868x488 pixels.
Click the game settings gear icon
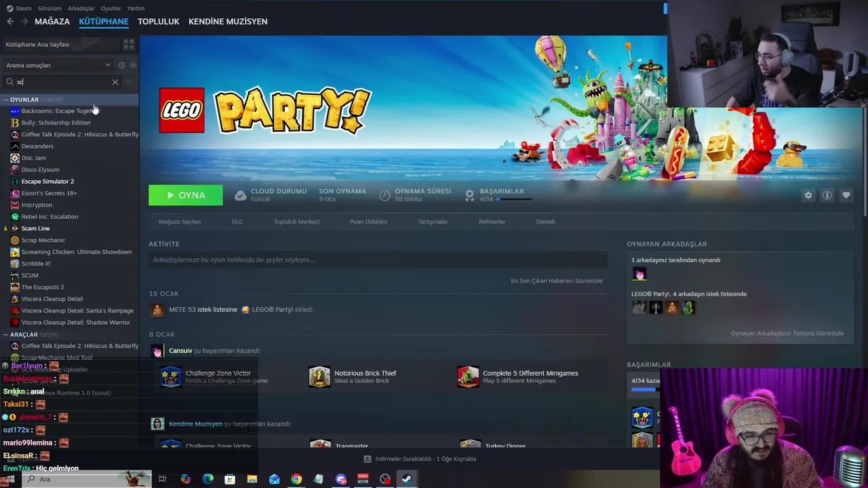pyautogui.click(x=808, y=195)
